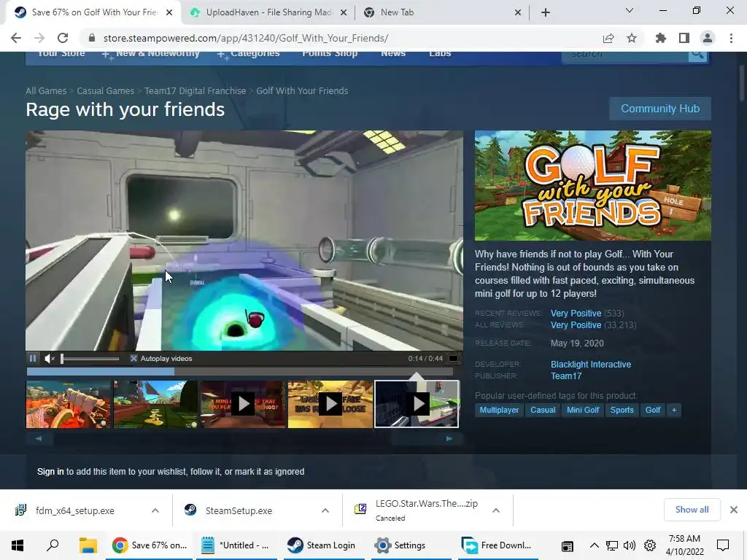Open the orange lava course screenshot thumbnail
747x560 pixels.
[68, 404]
